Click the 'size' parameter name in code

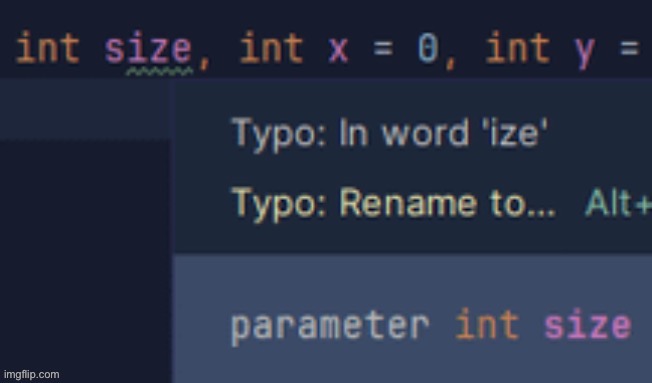148,49
